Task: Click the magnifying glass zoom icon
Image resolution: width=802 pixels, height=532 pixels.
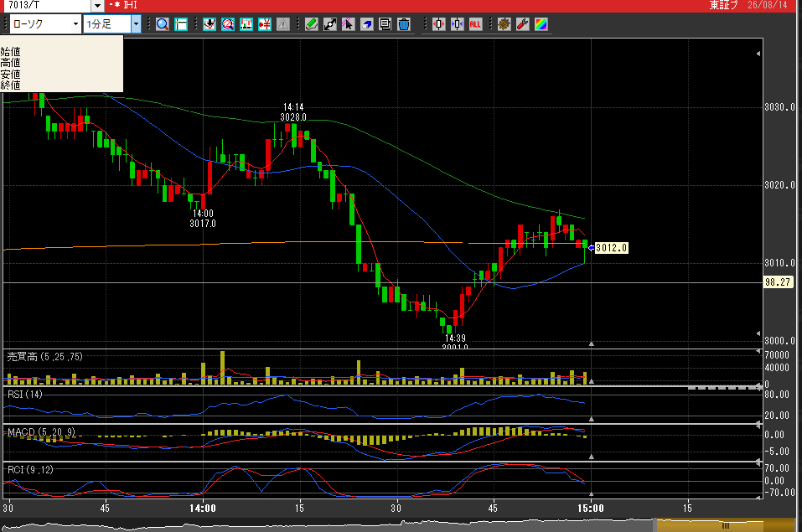Action: pos(162,24)
